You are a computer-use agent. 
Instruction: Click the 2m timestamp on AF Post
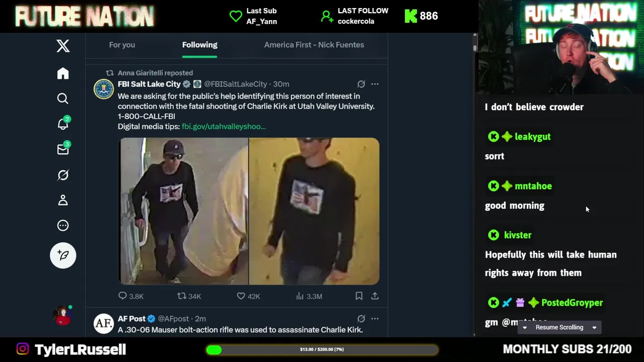click(200, 319)
